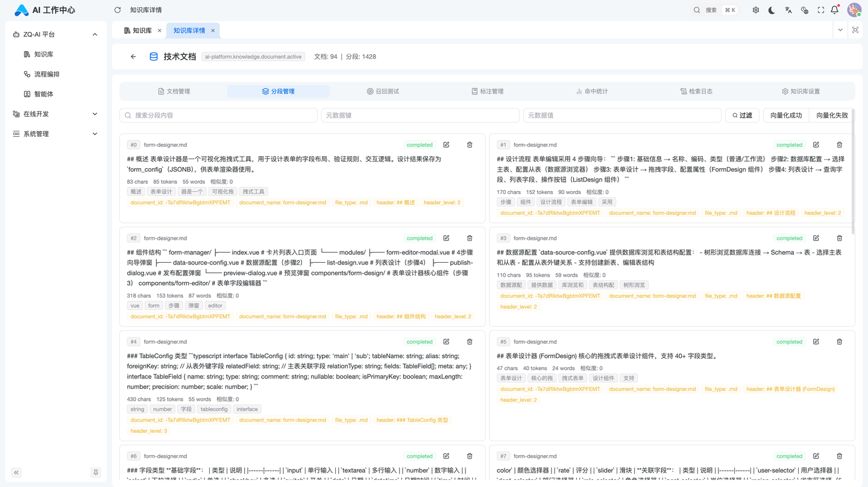868x487 pixels.
Task: Focus the 元数据值 input field
Action: 622,115
